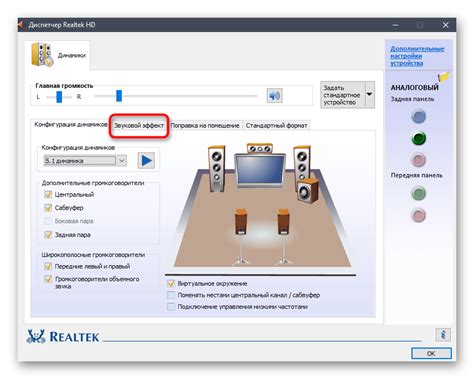Mute sound with the speaker volume icon

274,96
